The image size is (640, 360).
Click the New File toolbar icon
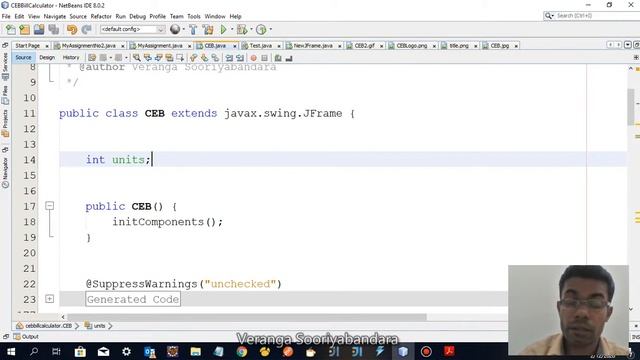click(11, 29)
